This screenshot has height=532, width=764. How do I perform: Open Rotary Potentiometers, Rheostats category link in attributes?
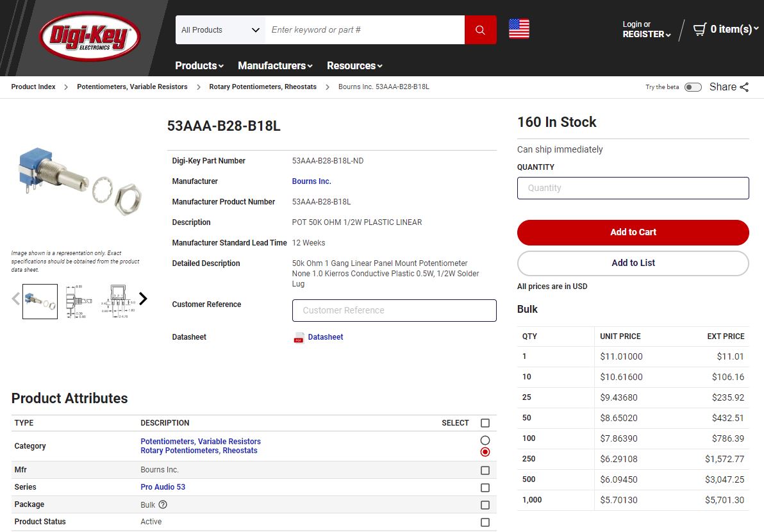click(x=199, y=451)
